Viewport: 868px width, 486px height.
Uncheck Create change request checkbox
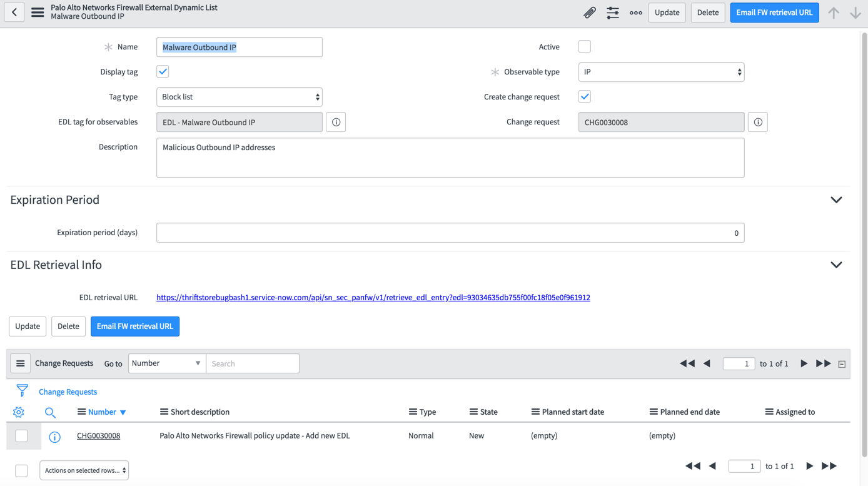point(585,96)
